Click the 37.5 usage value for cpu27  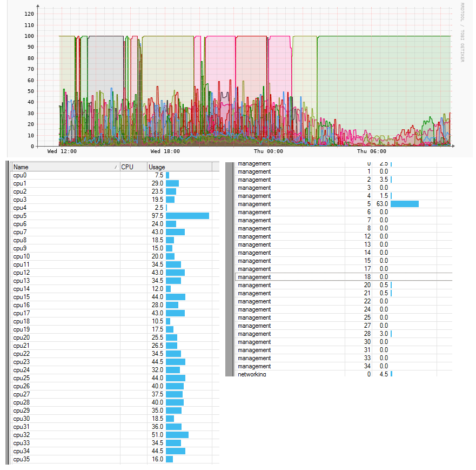(158, 394)
